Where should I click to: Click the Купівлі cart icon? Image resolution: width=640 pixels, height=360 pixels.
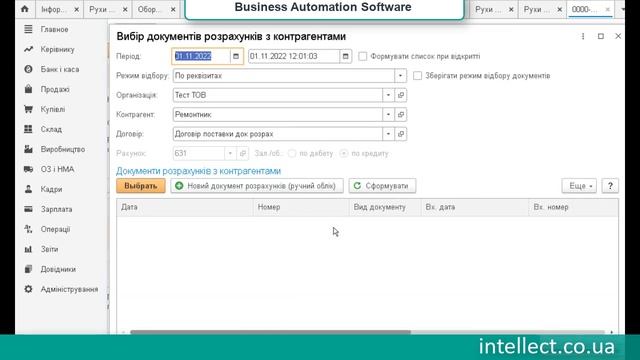coord(28,109)
